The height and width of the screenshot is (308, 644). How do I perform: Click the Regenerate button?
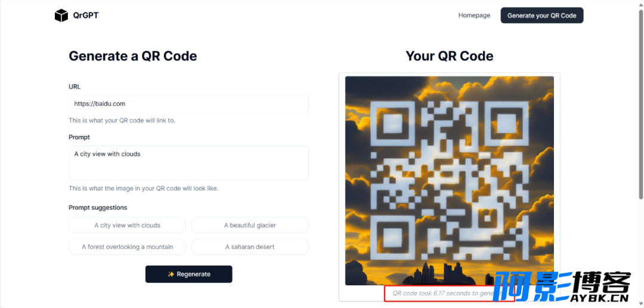point(188,275)
